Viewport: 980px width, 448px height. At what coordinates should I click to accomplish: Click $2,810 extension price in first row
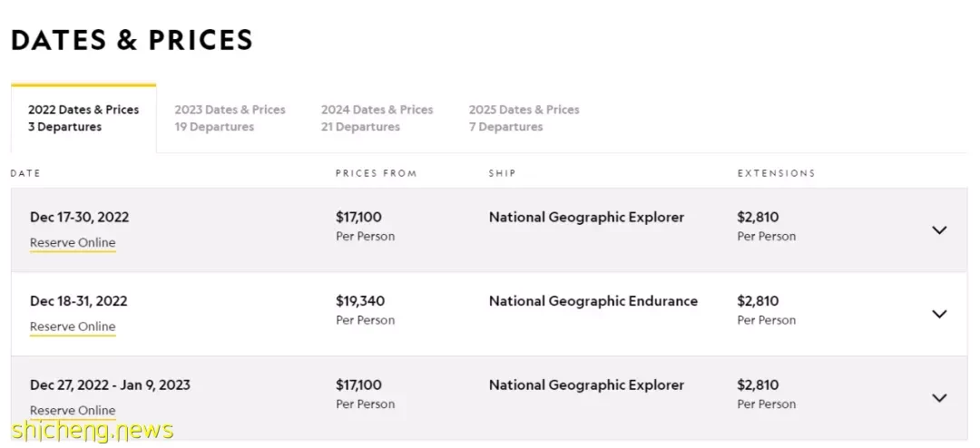758,218
